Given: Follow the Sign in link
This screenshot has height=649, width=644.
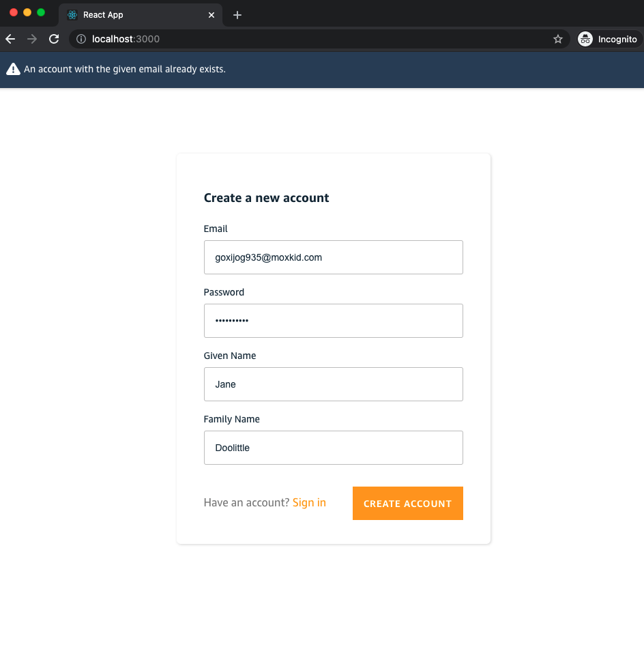Looking at the screenshot, I should (309, 502).
